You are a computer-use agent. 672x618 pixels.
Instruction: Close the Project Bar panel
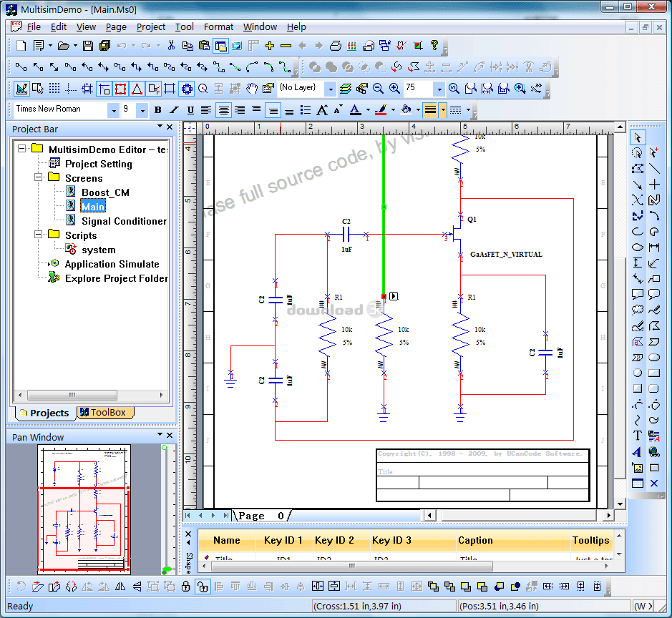click(170, 127)
